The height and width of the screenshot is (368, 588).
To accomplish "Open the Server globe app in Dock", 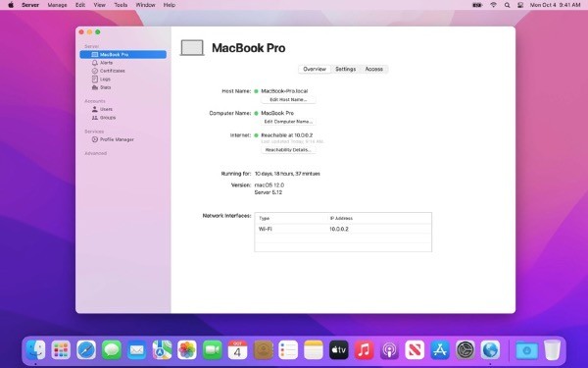I will point(490,350).
